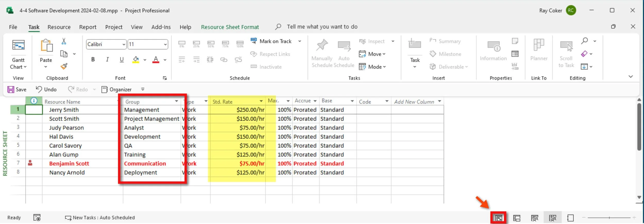Click Mark on Track
The height and width of the screenshot is (224, 644).
tap(271, 41)
